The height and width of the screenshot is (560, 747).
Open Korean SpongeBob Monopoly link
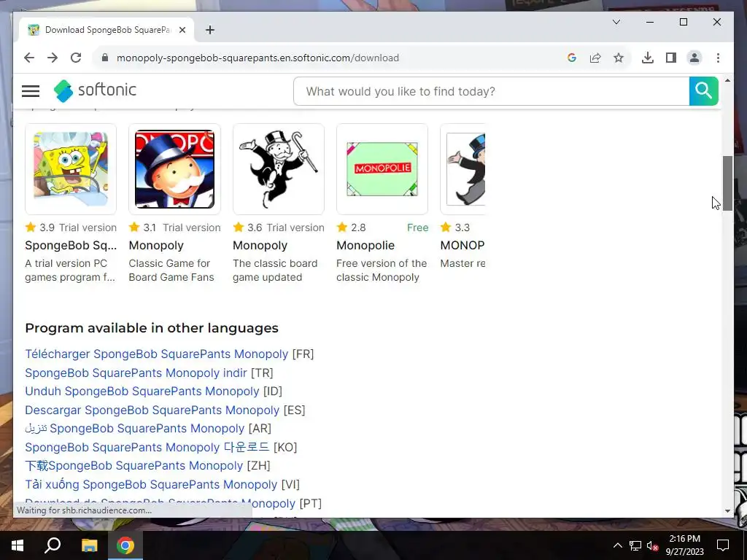pyautogui.click(x=147, y=447)
